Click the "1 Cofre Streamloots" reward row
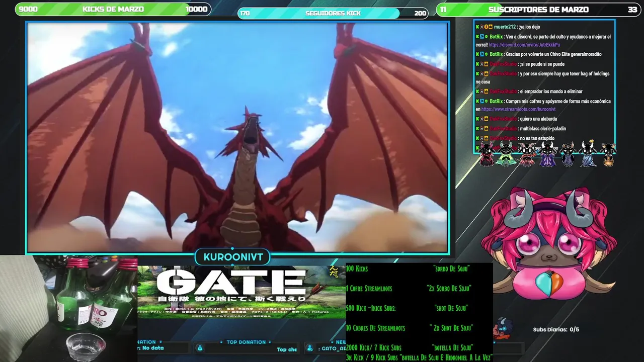 click(x=409, y=289)
